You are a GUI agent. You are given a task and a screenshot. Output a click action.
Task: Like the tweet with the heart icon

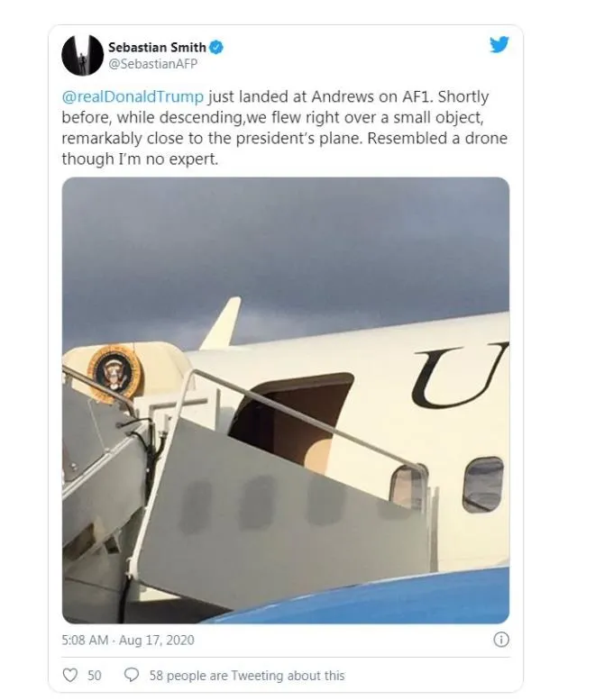pyautogui.click(x=70, y=675)
